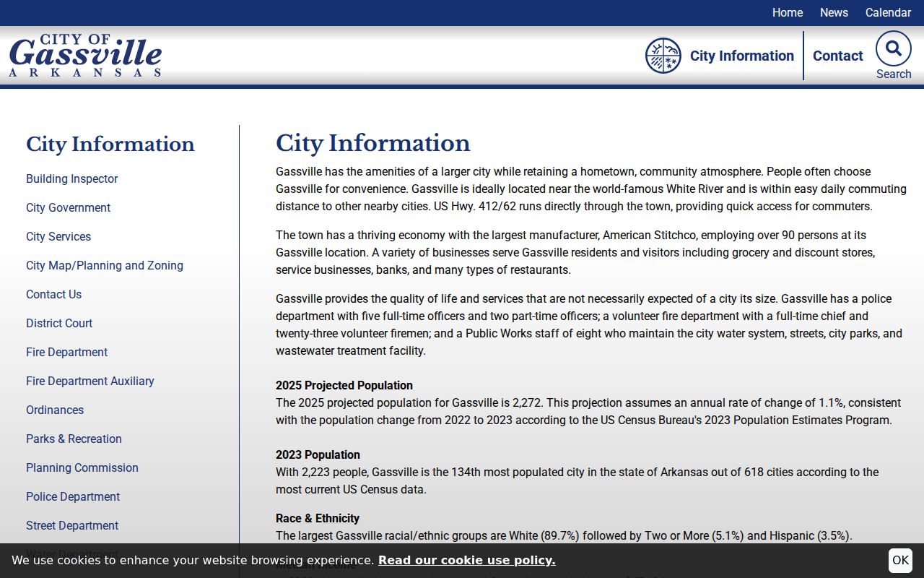924x578 pixels.
Task: Open Home in the top bar
Action: (788, 12)
